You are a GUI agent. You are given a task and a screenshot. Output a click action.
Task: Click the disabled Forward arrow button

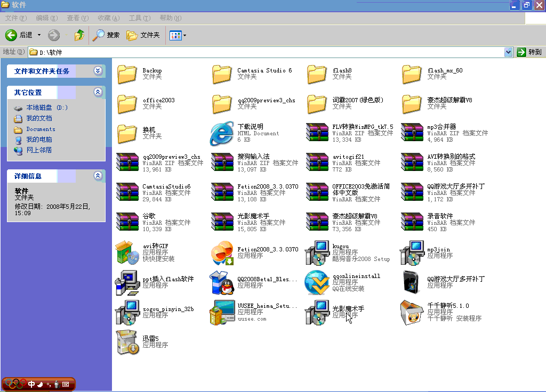(54, 35)
